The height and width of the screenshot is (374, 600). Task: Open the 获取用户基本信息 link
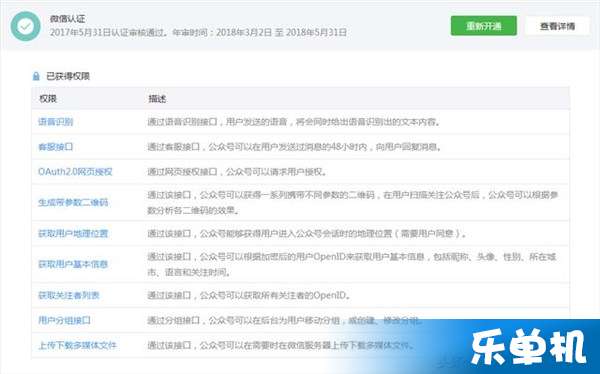click(73, 264)
